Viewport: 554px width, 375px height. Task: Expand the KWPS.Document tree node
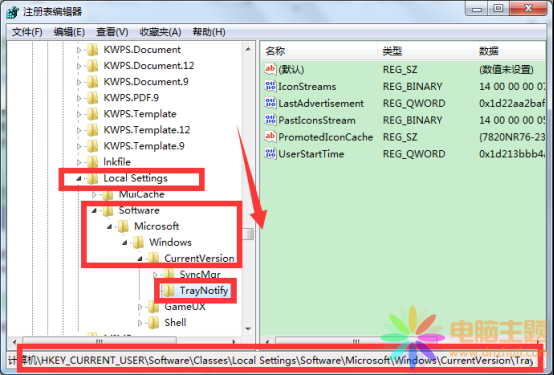point(79,50)
